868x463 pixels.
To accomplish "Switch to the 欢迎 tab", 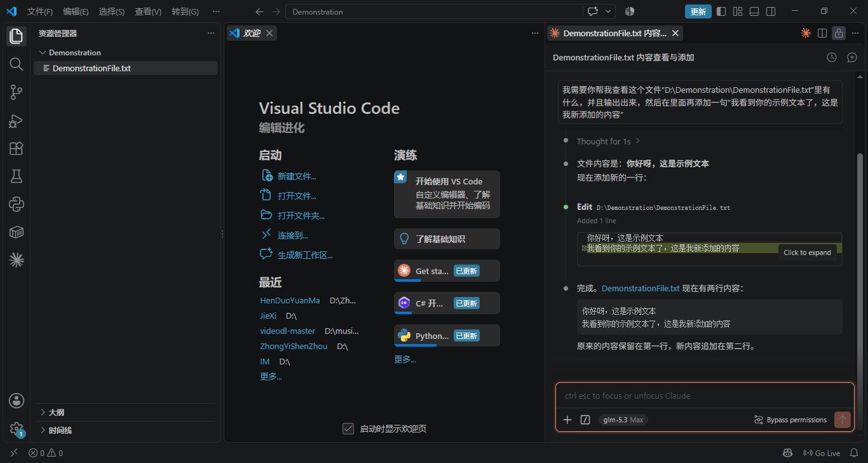I will pyautogui.click(x=252, y=33).
